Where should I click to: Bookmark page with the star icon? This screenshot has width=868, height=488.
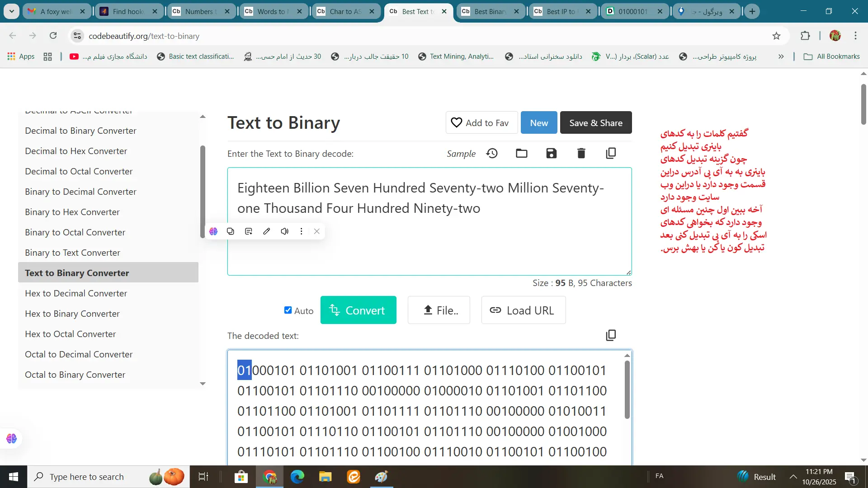tap(776, 36)
